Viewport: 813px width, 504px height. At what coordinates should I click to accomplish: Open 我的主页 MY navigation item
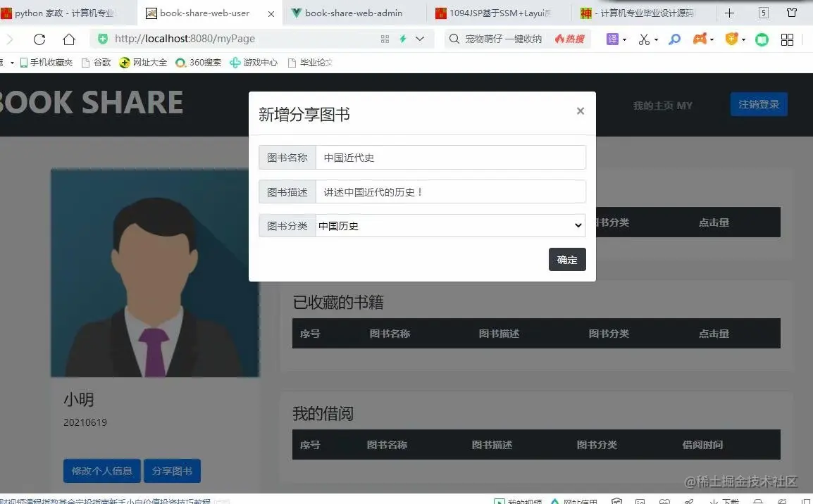663,106
